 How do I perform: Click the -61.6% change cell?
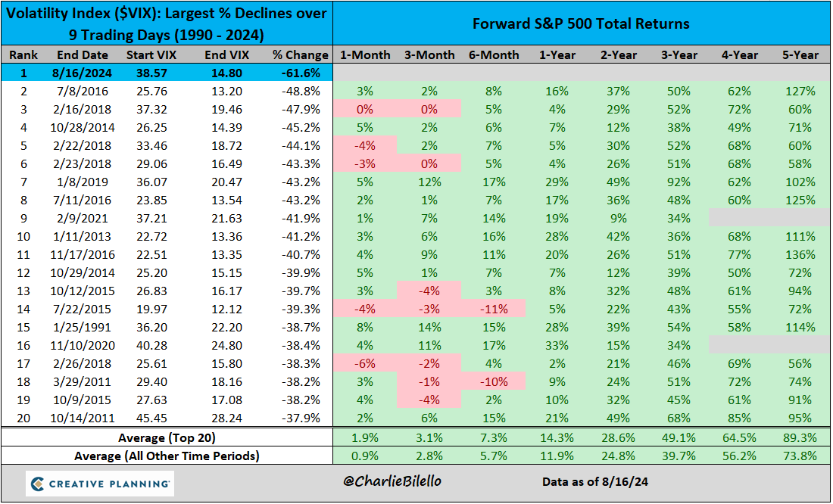[x=301, y=73]
